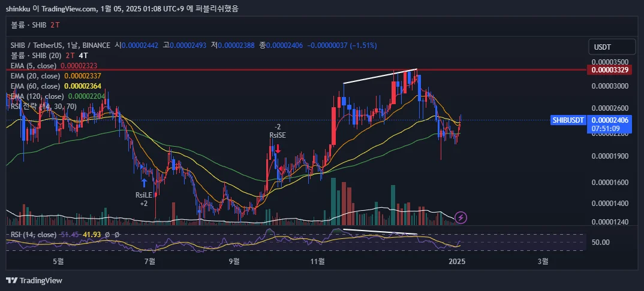Image resolution: width=644 pixels, height=291 pixels.
Task: Select the RSI 전략 (14, 30, 70) legend
Action: point(43,107)
